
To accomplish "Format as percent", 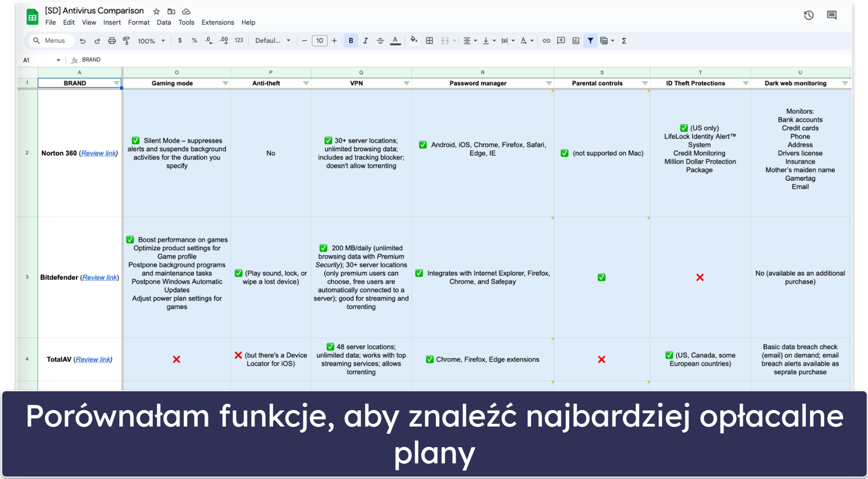I will 194,40.
